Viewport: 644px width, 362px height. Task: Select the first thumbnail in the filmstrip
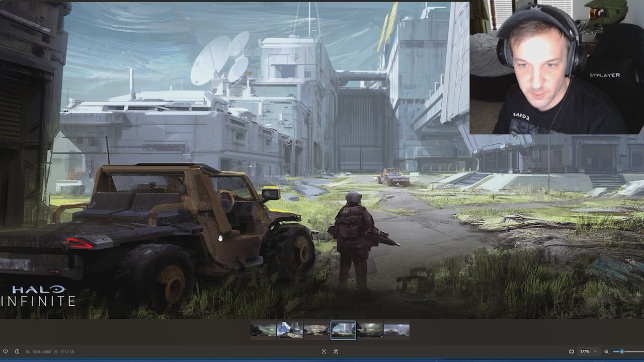coord(263,330)
